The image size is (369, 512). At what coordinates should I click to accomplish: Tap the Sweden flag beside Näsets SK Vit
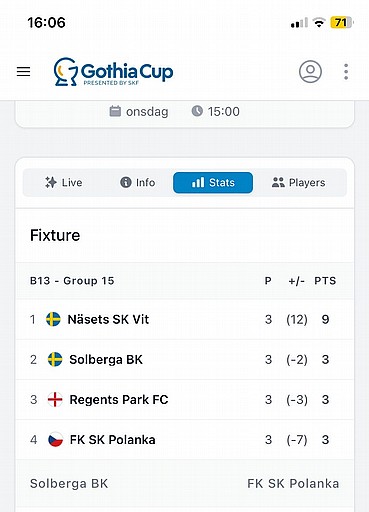click(x=53, y=319)
